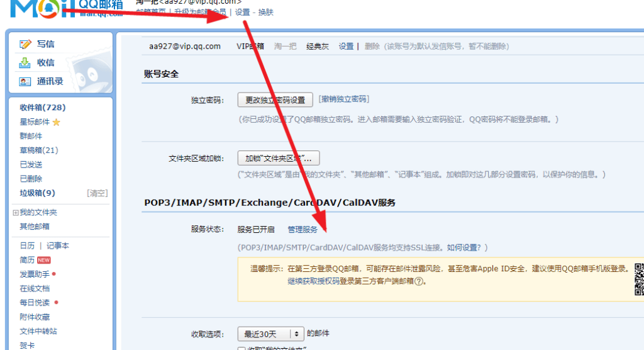Open 已删除 folder
Screen dimensions: 644x350
[31, 179]
